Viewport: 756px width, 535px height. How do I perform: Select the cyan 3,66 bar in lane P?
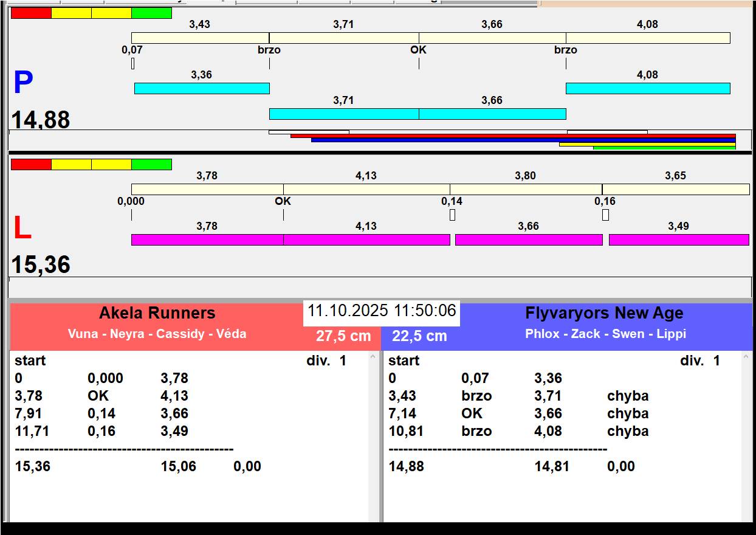tap(492, 114)
